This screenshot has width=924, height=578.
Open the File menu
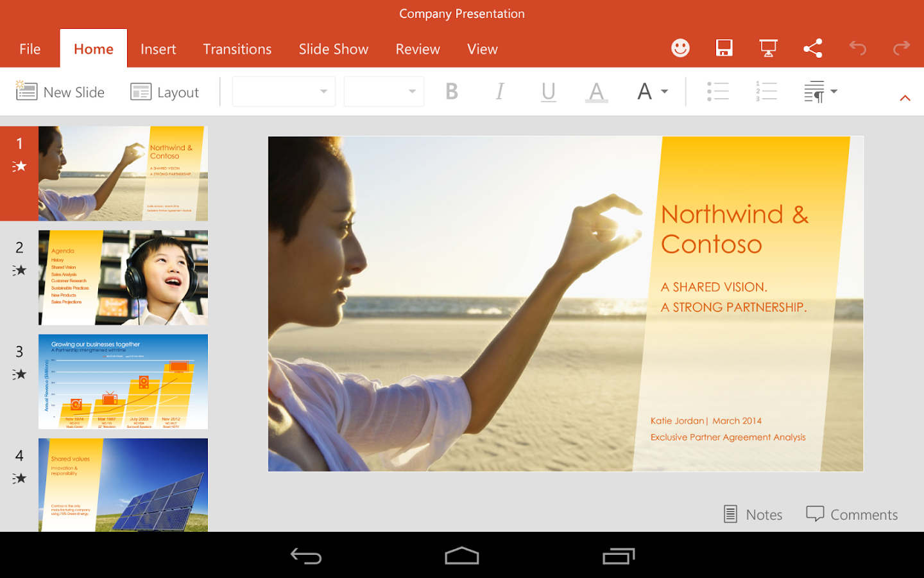click(x=30, y=49)
